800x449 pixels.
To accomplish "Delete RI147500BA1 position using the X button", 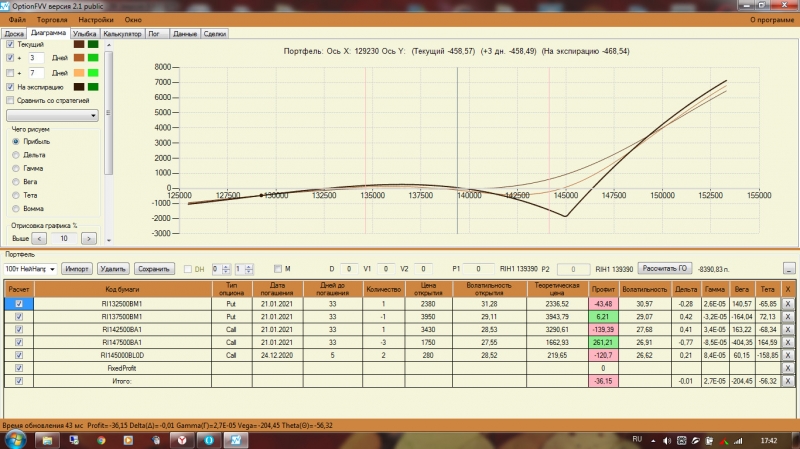I will pos(788,342).
